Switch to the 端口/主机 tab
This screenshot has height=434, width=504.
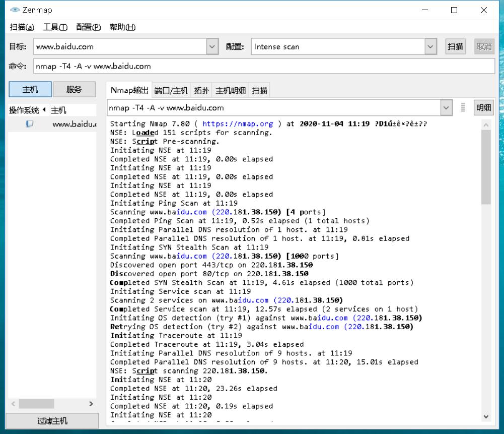[171, 91]
